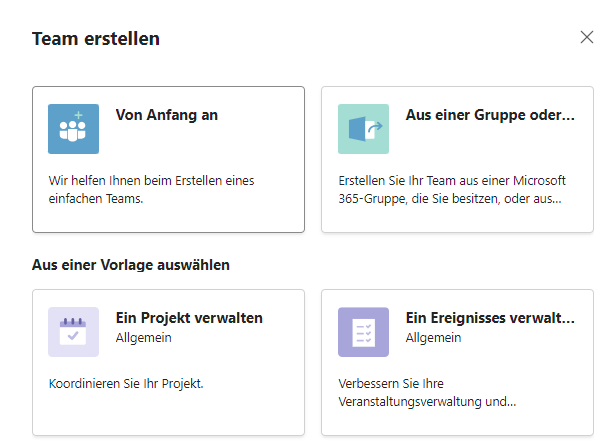Click 'Allgemein' label under Ein Ereignisses verwalten
Image resolution: width=614 pixels, height=446 pixels.
click(433, 338)
